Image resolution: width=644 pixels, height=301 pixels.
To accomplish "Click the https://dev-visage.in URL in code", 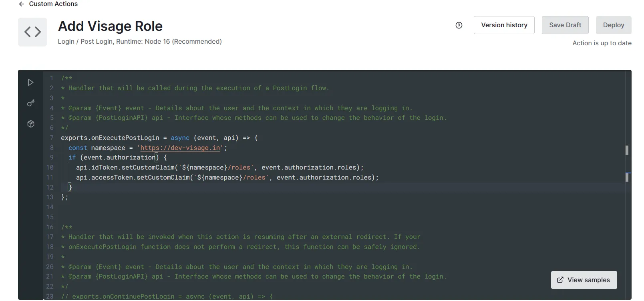I will point(180,148).
